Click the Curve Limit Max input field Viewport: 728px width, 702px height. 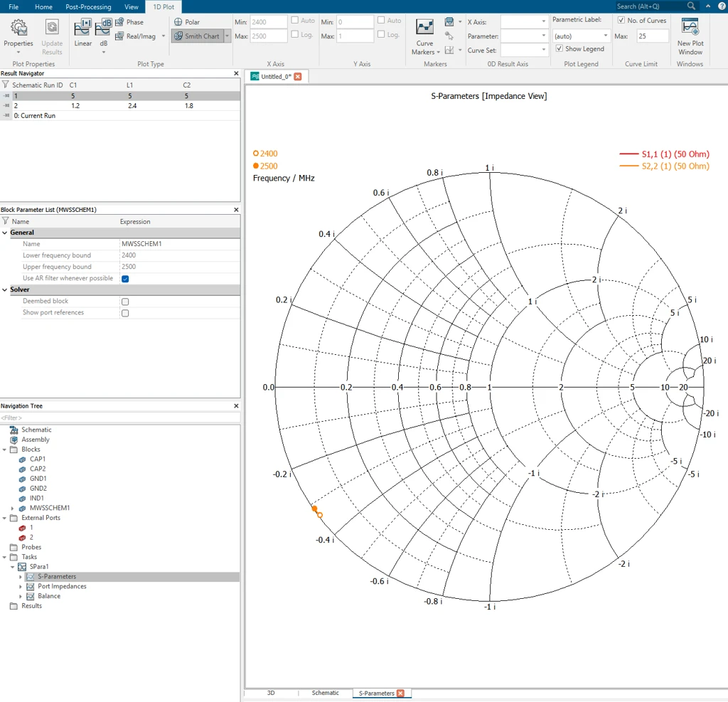(653, 36)
